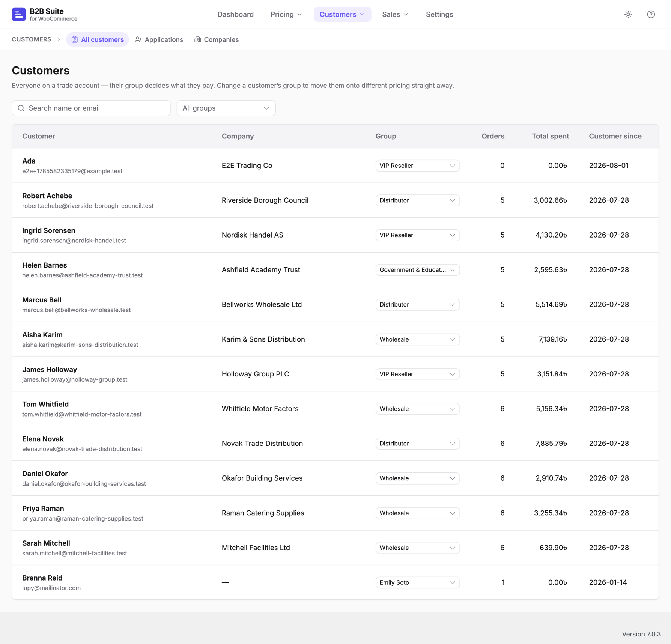Open Robert Achebe's Distributor group dropdown

point(417,200)
